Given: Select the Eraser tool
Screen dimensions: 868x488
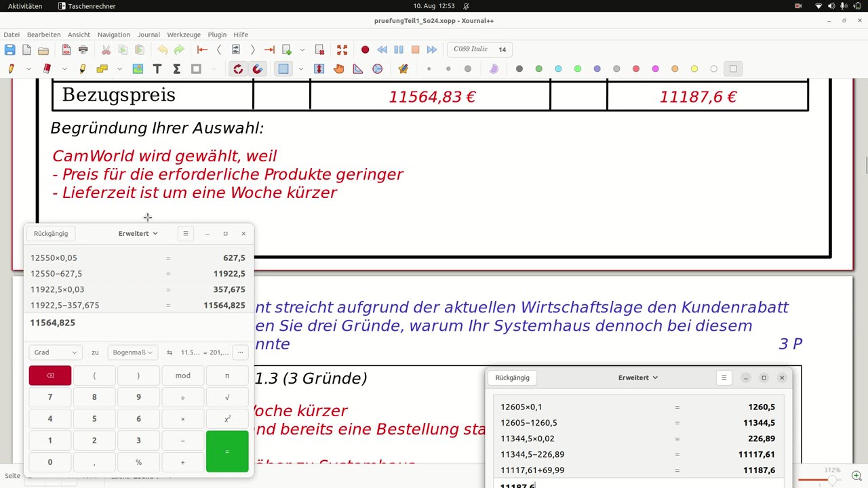Looking at the screenshot, I should pos(47,68).
